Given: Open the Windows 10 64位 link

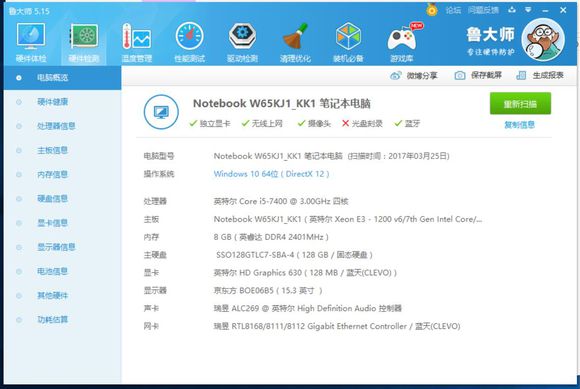Looking at the screenshot, I should [272, 174].
